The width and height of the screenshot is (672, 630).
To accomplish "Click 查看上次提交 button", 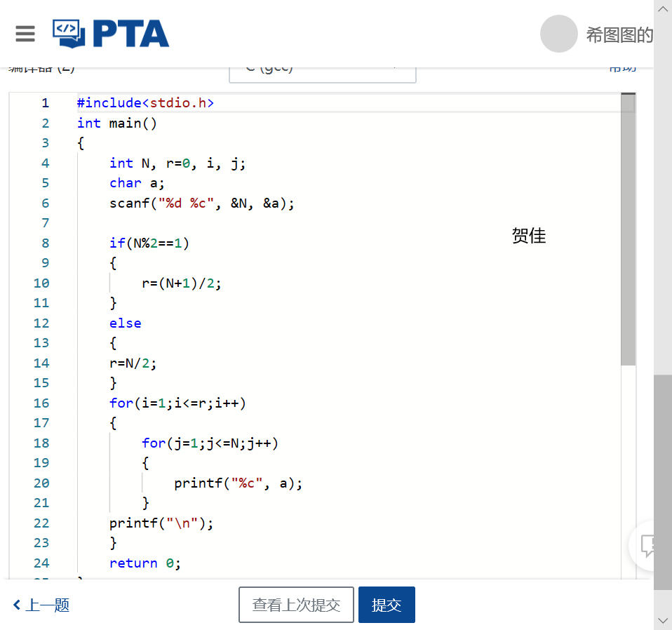I will pyautogui.click(x=296, y=605).
